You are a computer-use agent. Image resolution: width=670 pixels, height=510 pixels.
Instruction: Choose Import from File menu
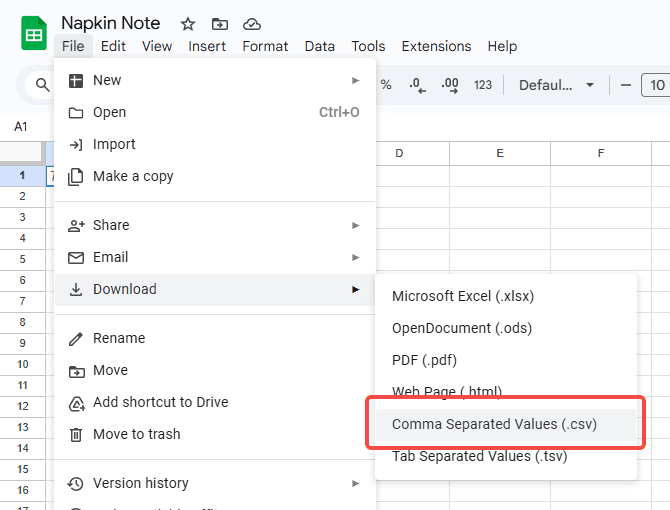click(215, 144)
